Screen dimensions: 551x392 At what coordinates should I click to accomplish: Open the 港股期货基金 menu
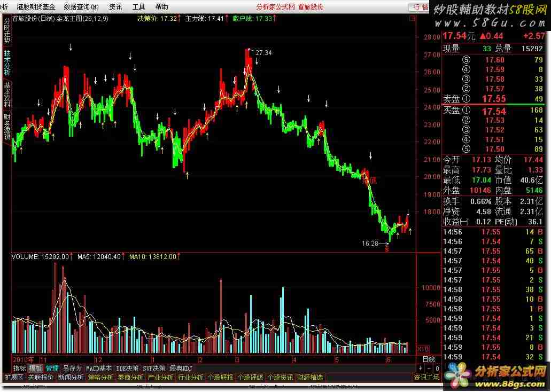[x=36, y=7]
